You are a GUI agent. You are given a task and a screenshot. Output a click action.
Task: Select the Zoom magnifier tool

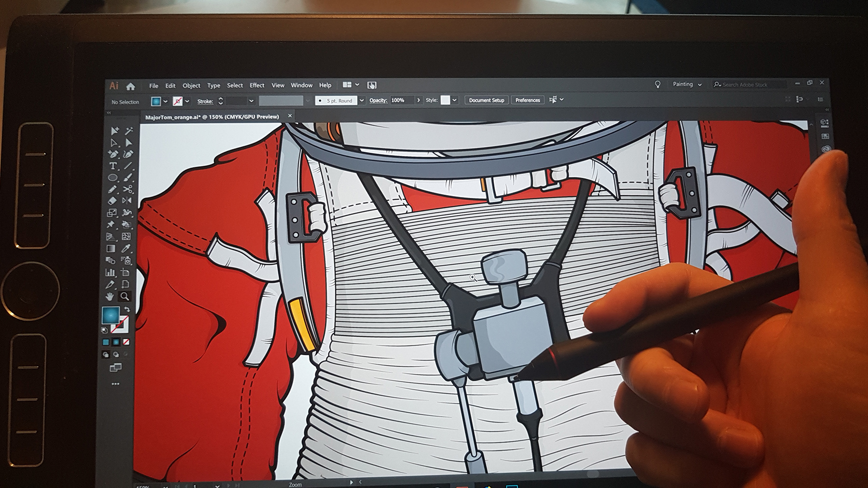click(125, 296)
